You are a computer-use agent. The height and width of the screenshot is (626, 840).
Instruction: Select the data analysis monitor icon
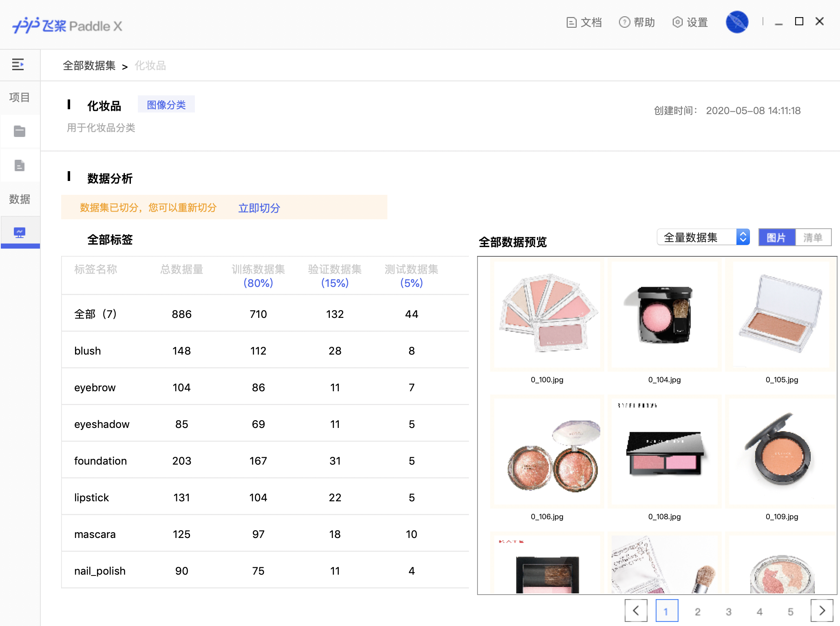tap(20, 232)
